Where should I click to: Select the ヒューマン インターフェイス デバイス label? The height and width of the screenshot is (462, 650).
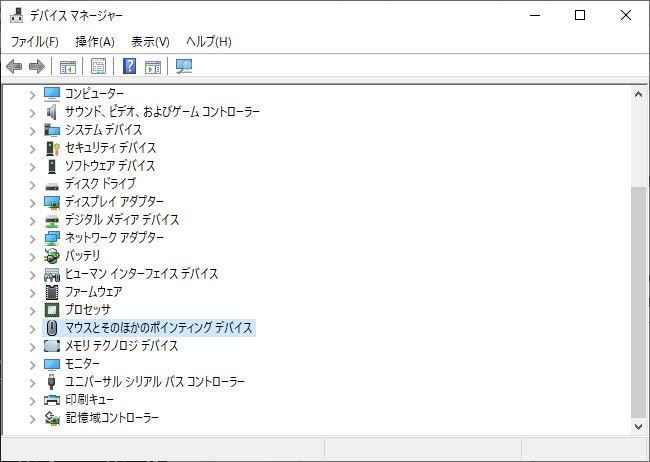[x=141, y=274]
